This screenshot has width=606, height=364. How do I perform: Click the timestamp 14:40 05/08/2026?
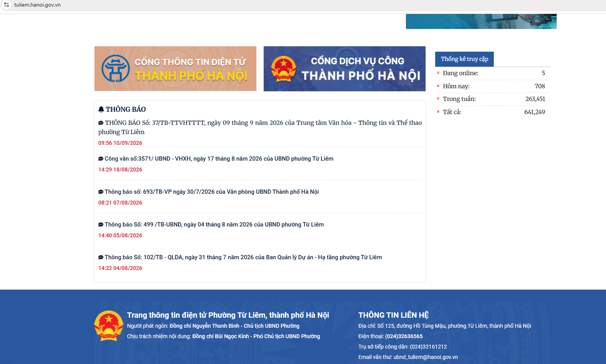point(120,235)
